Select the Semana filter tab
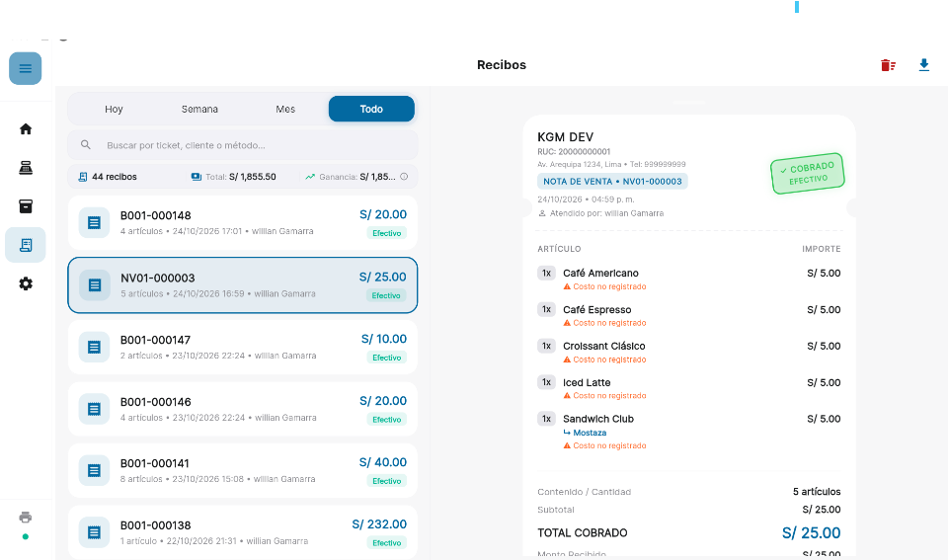The height and width of the screenshot is (560, 948). pos(199,109)
